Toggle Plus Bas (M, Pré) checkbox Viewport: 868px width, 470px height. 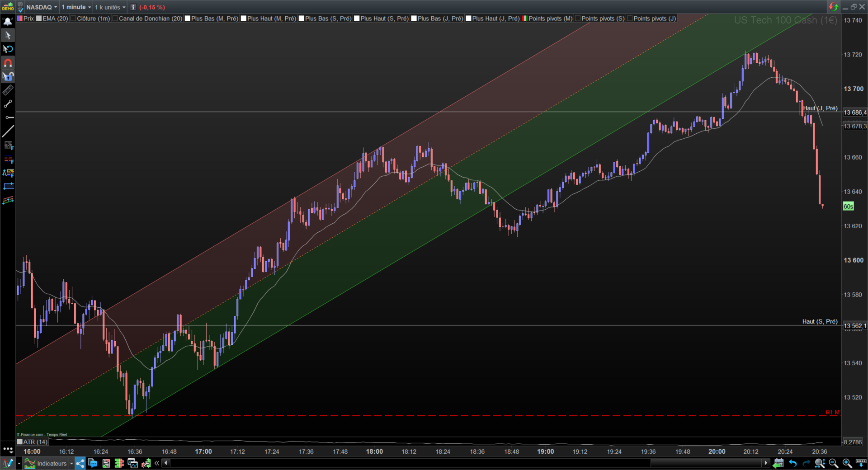pos(187,19)
